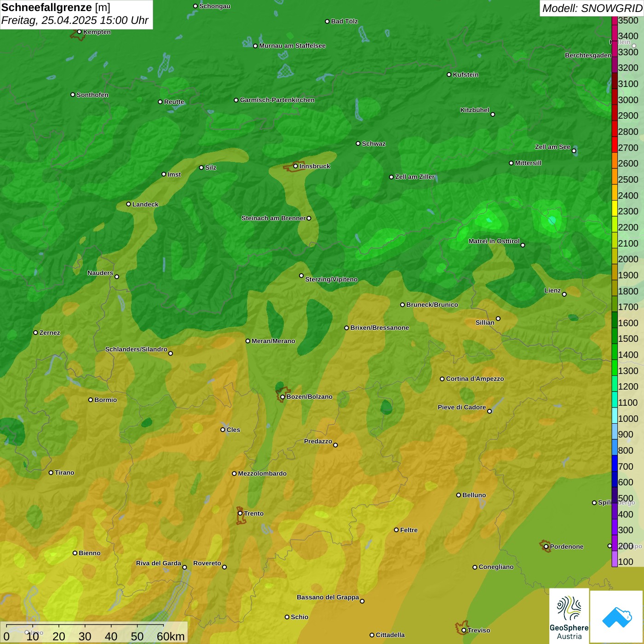Viewport: 644px width, 644px height.
Task: Click the Nauders location dot
Action: 117,277
